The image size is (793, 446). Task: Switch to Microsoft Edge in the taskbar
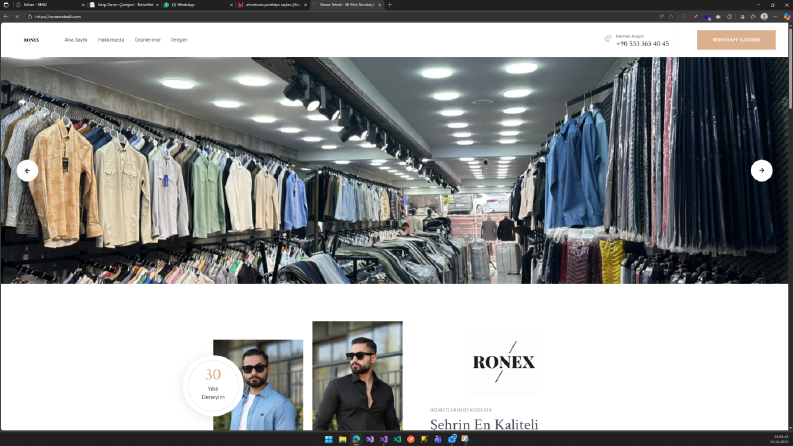(x=356, y=439)
